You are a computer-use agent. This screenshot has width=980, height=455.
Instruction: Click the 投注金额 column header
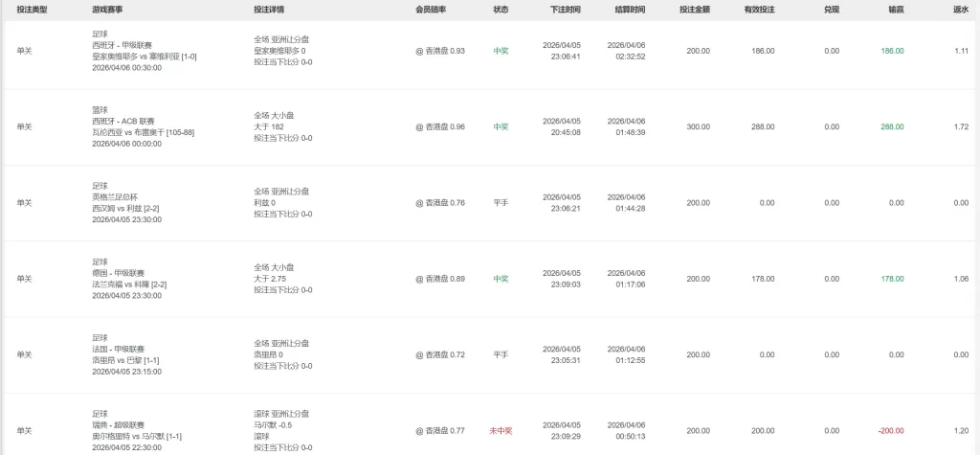pyautogui.click(x=694, y=9)
